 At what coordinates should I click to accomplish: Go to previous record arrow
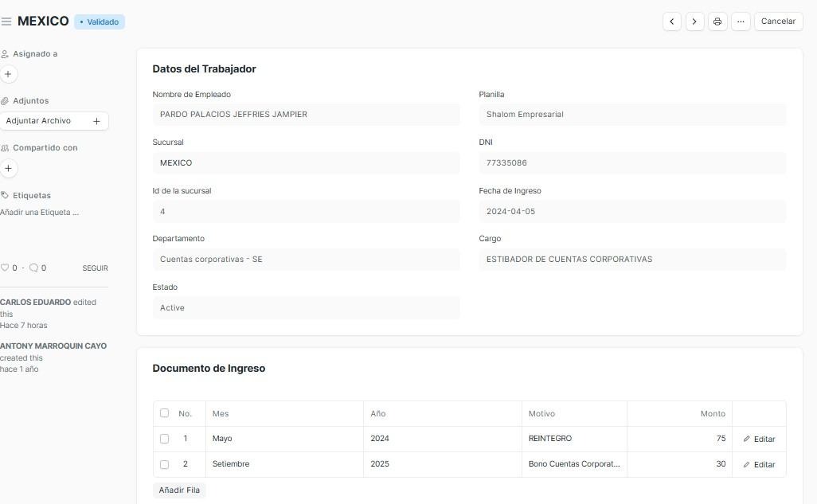tap(672, 21)
